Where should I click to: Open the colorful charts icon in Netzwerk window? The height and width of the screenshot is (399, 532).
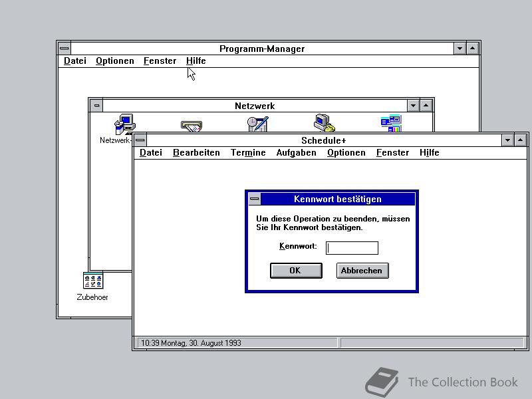(x=391, y=123)
